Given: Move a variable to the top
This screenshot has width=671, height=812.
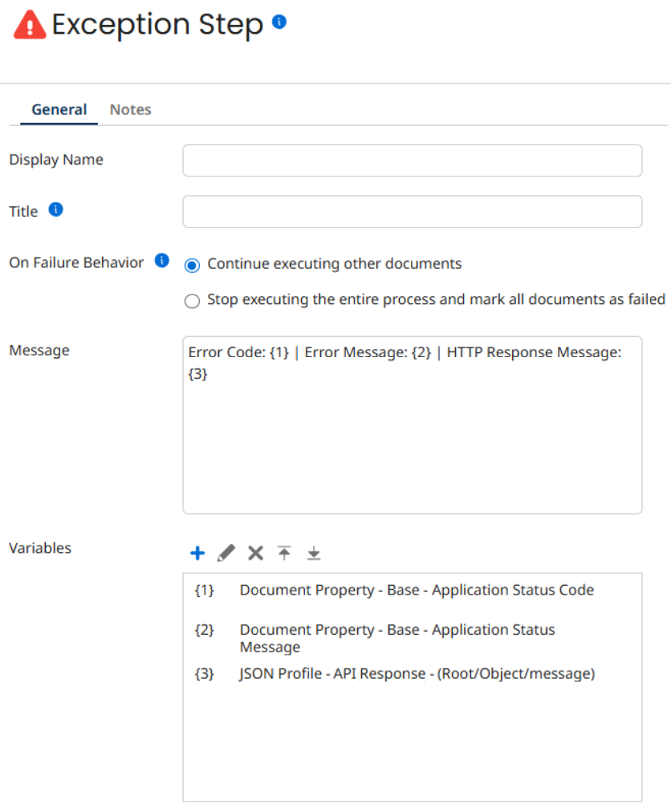Looking at the screenshot, I should click(284, 552).
